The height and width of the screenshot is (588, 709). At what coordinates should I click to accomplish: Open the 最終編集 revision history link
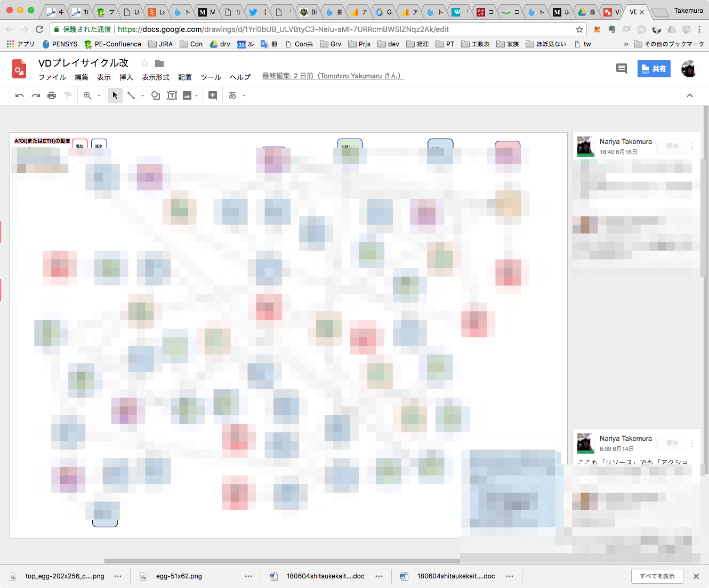coord(333,76)
